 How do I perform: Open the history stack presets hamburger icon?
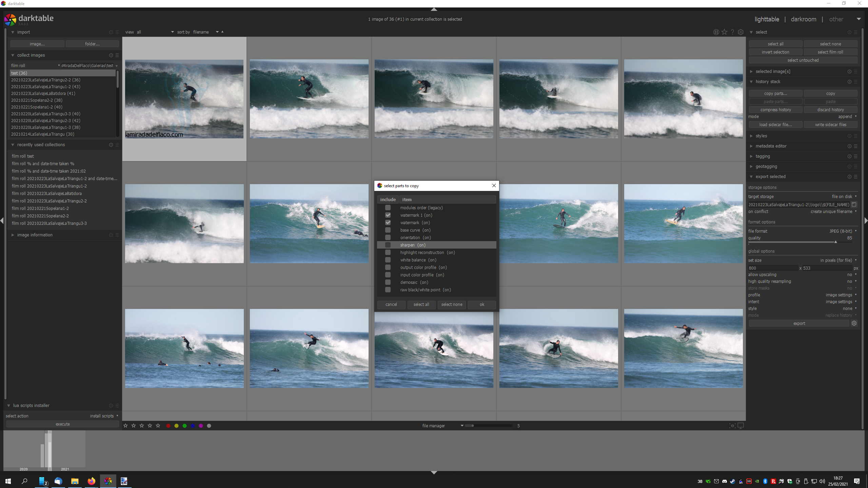(856, 82)
